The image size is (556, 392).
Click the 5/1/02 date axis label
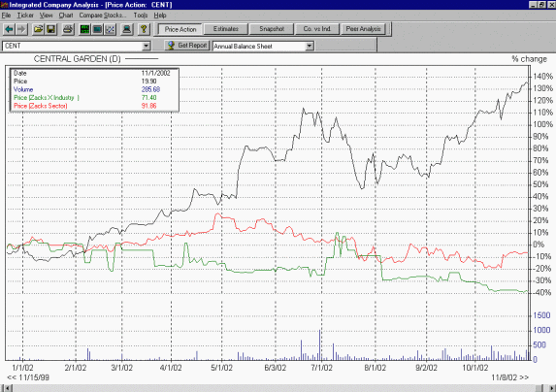[x=221, y=368]
